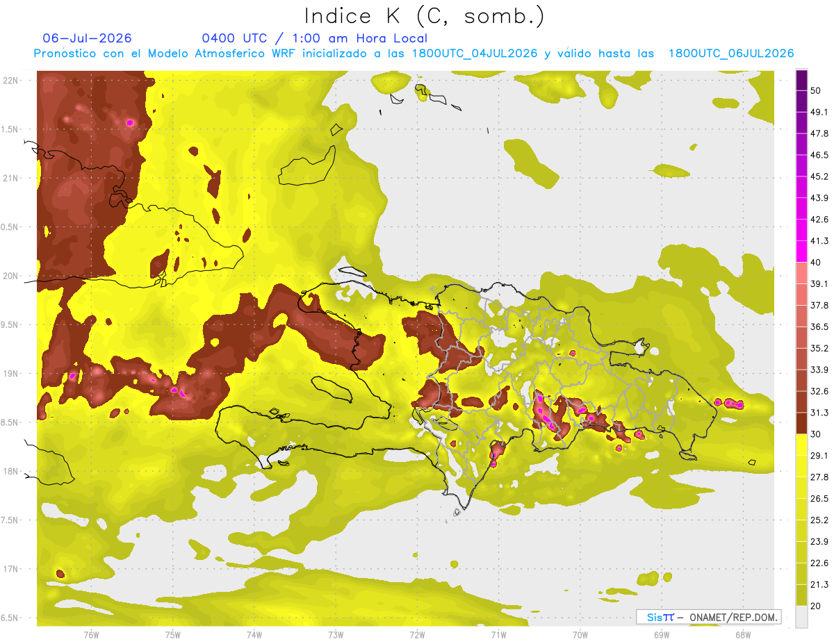The width and height of the screenshot is (834, 644).
Task: Click the colorbar label "20"
Action: [x=816, y=606]
